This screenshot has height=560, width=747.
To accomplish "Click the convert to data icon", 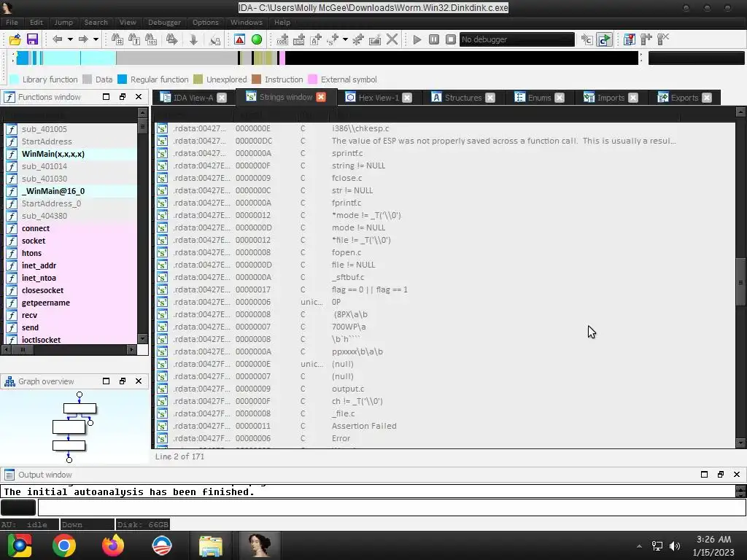I will click(299, 39).
